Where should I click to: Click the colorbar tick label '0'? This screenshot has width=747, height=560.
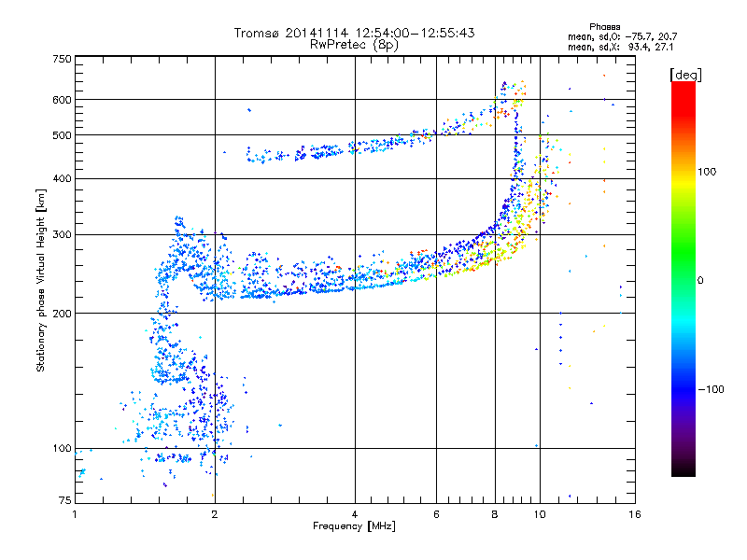point(700,281)
